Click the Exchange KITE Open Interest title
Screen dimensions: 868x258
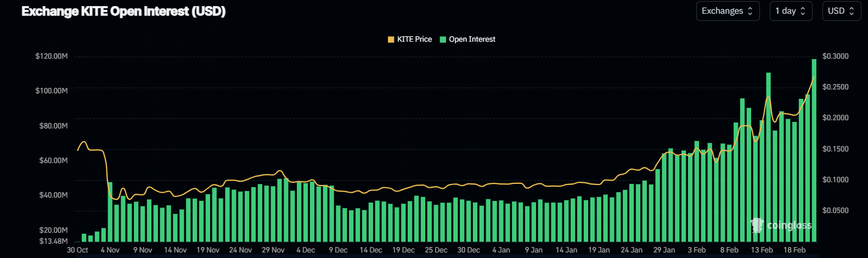[x=123, y=12]
